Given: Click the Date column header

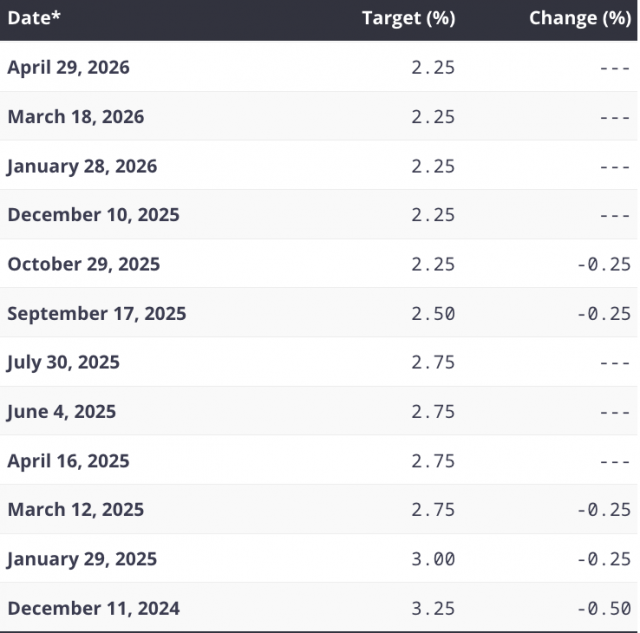Looking at the screenshot, I should [34, 19].
